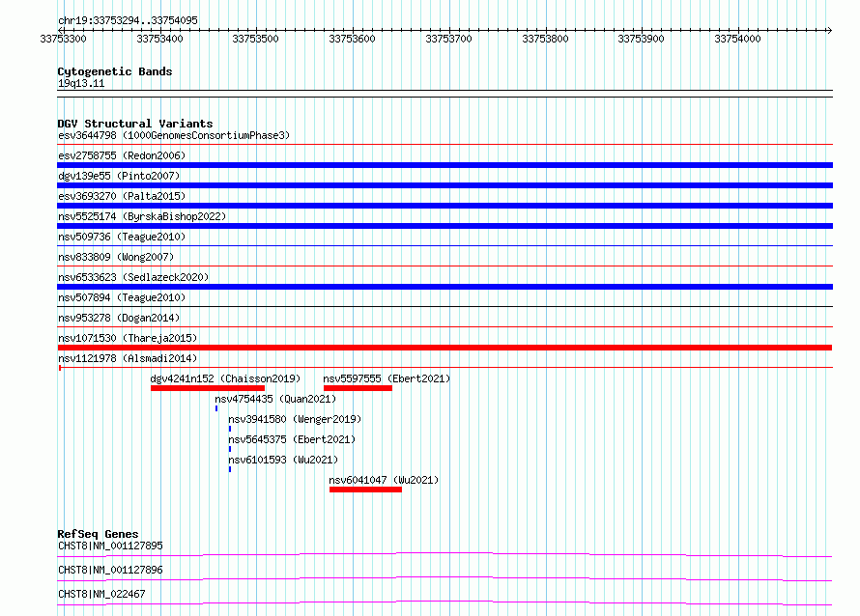This screenshot has width=860, height=616.
Task: Select the nsv6101593 Wu2021 blue tick
Action: coord(230,469)
